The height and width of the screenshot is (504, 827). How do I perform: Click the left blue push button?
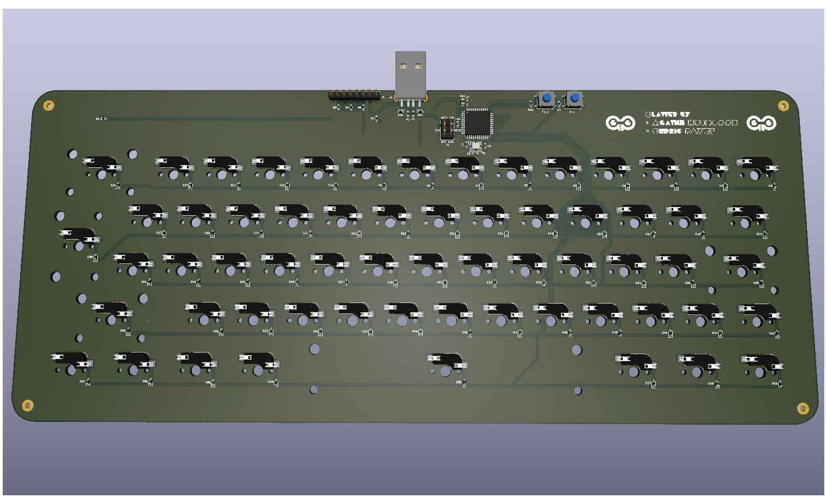546,99
